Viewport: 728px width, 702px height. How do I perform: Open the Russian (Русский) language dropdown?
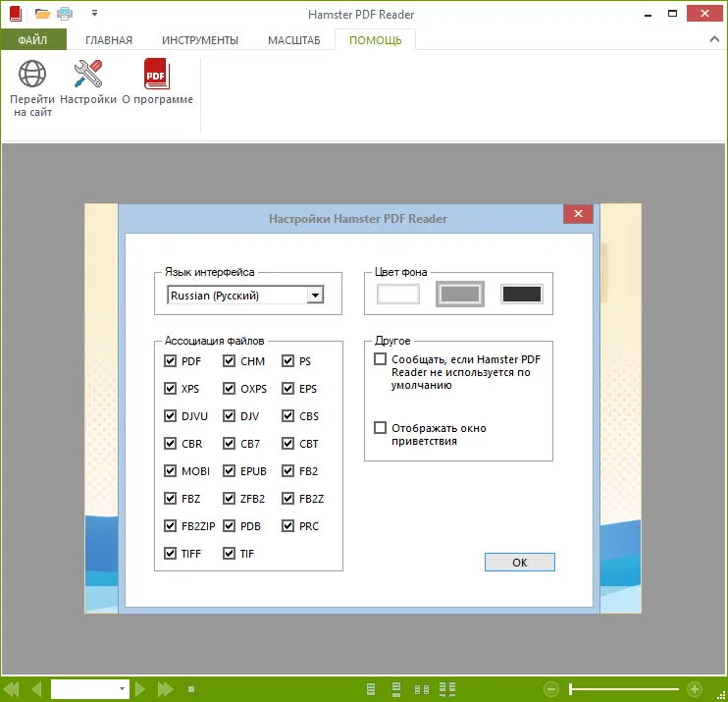pos(245,295)
